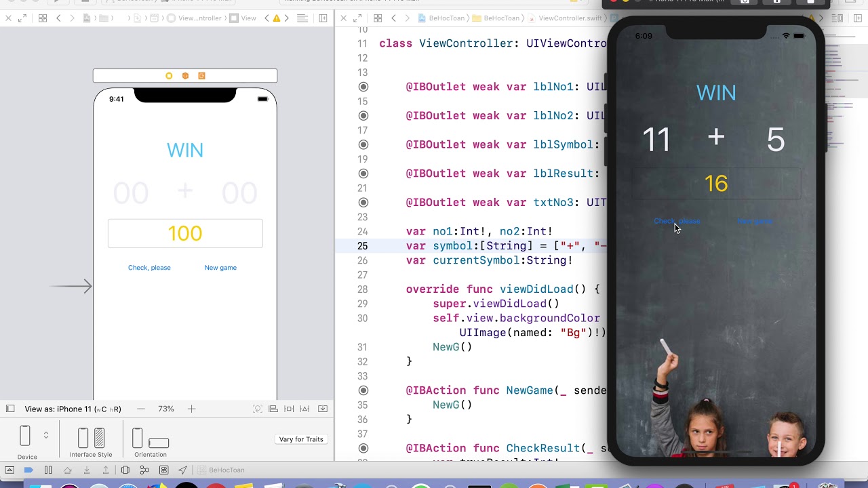Screen dimensions: 868x488
Task: Select ViewController.swift in jump bar
Action: [566, 18]
